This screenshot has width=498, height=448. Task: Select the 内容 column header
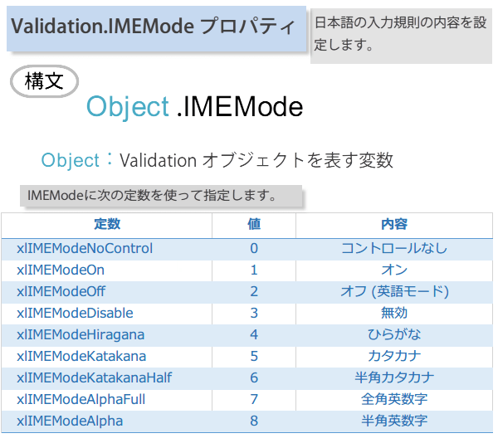click(x=393, y=224)
